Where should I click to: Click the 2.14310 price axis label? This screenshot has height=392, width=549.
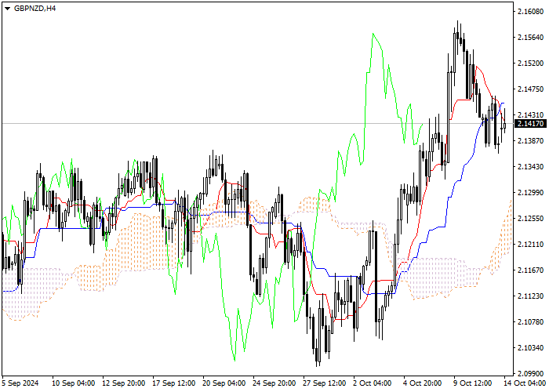coord(530,114)
